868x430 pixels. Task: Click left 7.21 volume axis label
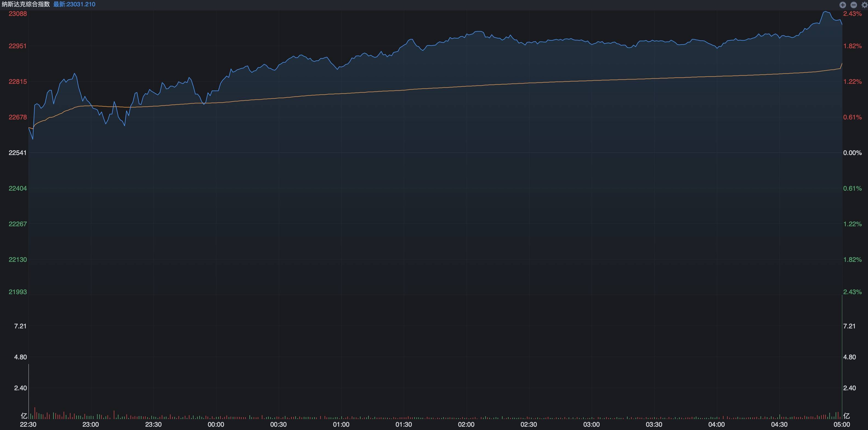(20, 326)
